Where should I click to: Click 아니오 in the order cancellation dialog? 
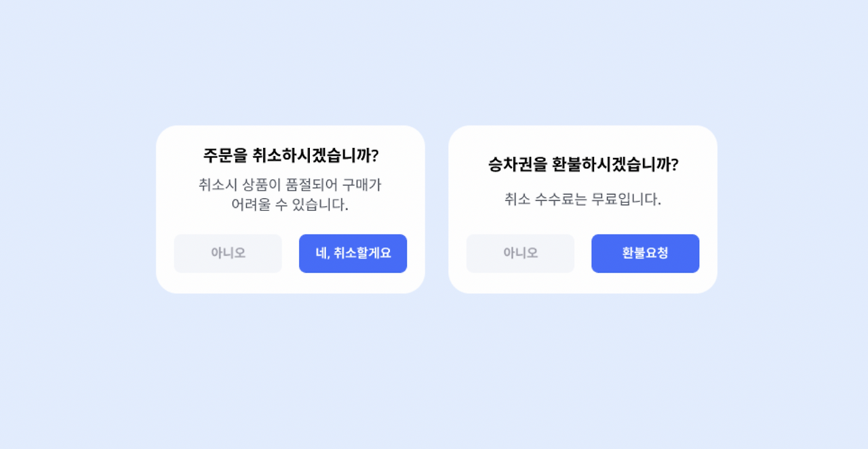(228, 254)
